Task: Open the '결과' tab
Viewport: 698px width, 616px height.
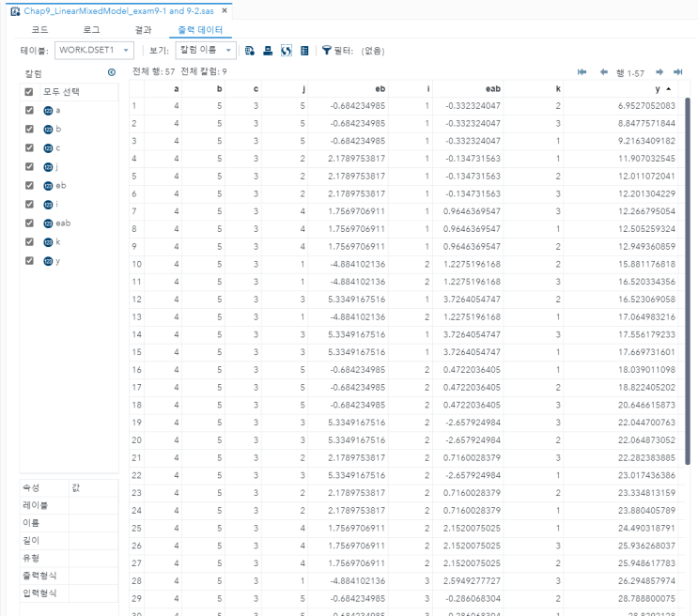Action: [x=143, y=30]
